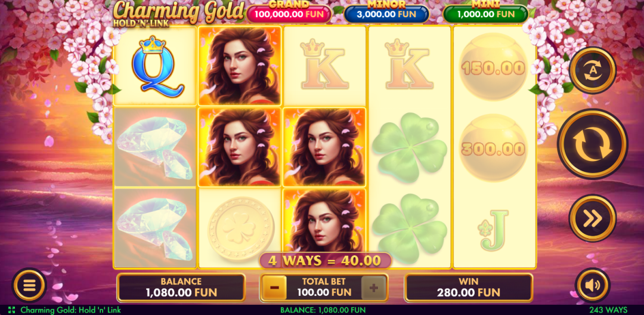The width and height of the screenshot is (644, 315).
Task: Mute sound with the speaker icon
Action: click(x=592, y=285)
